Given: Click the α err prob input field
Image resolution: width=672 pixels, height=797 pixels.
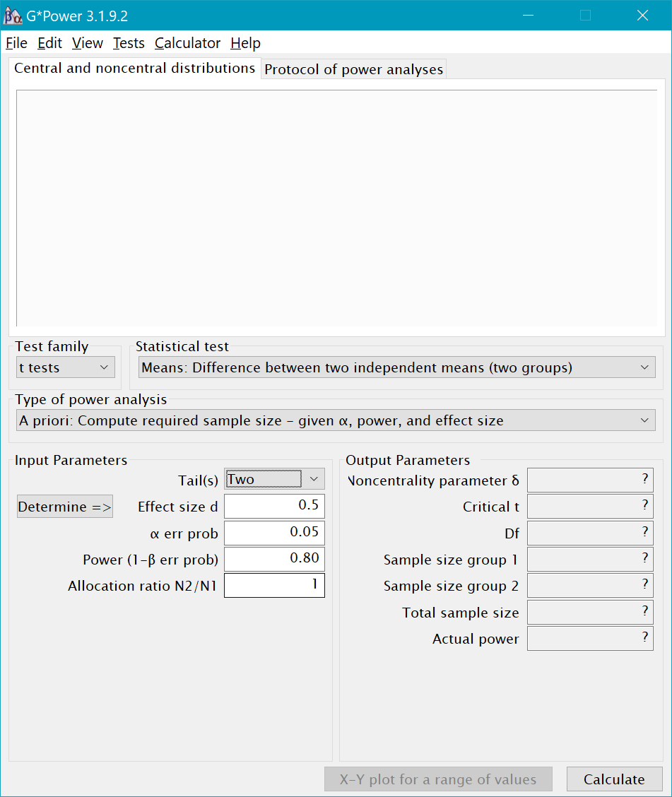Looking at the screenshot, I should (x=274, y=533).
